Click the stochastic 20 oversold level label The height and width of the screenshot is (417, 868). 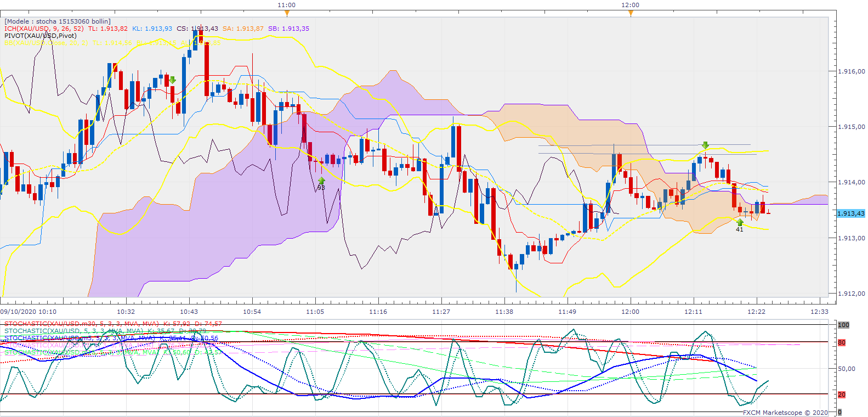pyautogui.click(x=842, y=395)
